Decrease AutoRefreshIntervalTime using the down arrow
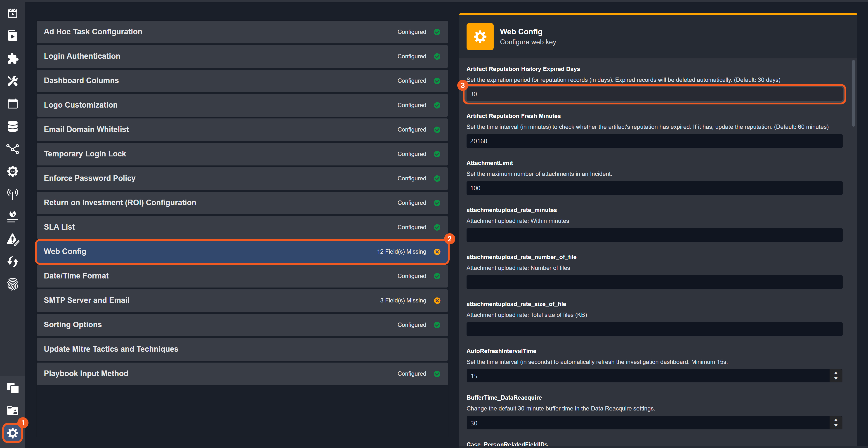Viewport: 868px width, 448px height. [x=836, y=379]
